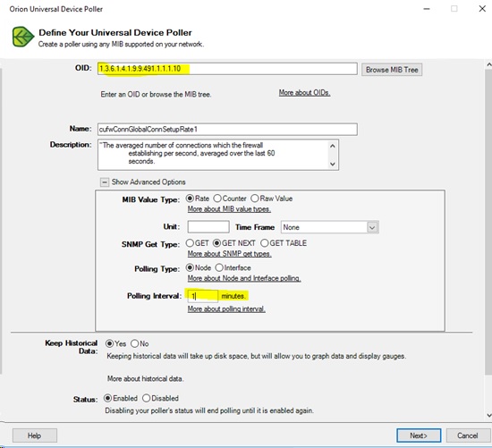Open the More about OIDs link
Viewport: 492px width, 448px height.
[x=304, y=93]
